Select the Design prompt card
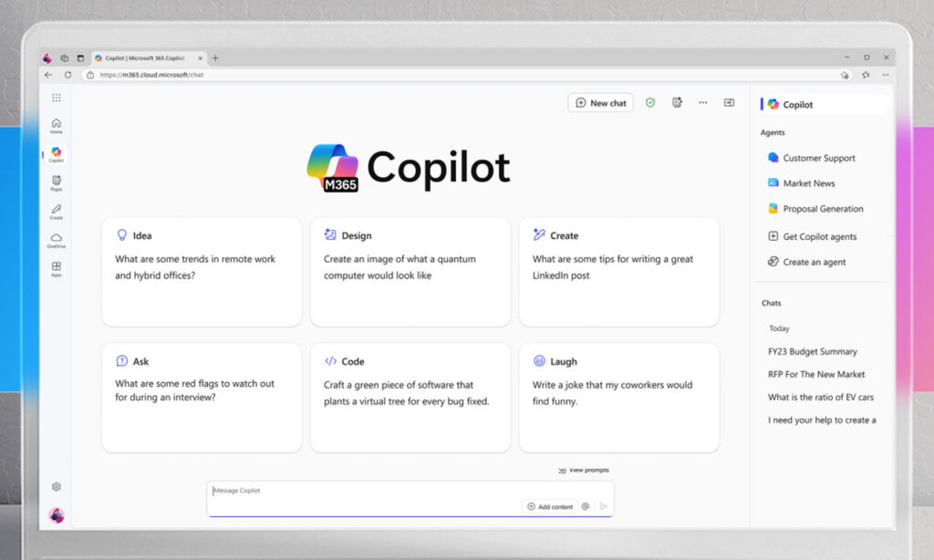The width and height of the screenshot is (934, 560). tap(410, 272)
